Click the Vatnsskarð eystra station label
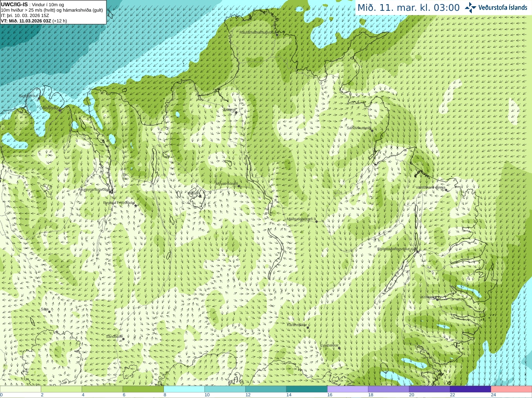 pos(431,187)
